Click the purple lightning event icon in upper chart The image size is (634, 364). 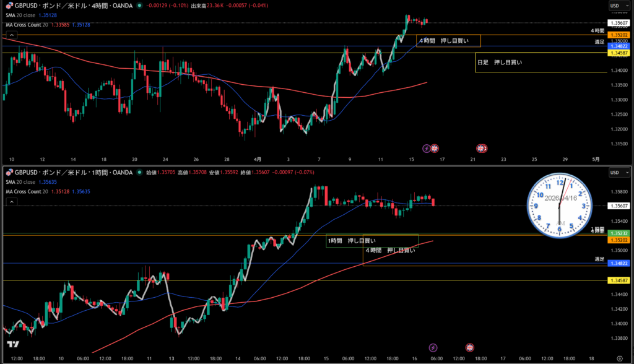click(x=426, y=149)
